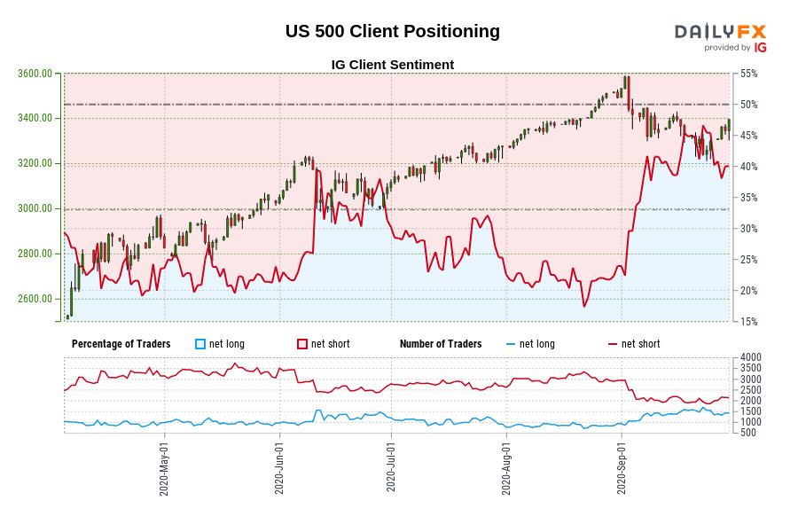798x532 pixels.
Task: Click the 3500 traders axis label
Action: click(x=751, y=368)
